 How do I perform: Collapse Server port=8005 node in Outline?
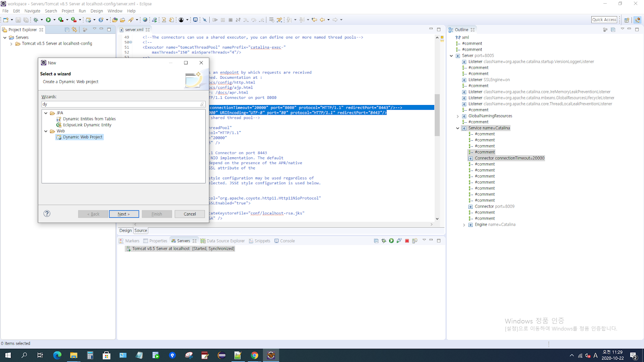(x=451, y=56)
